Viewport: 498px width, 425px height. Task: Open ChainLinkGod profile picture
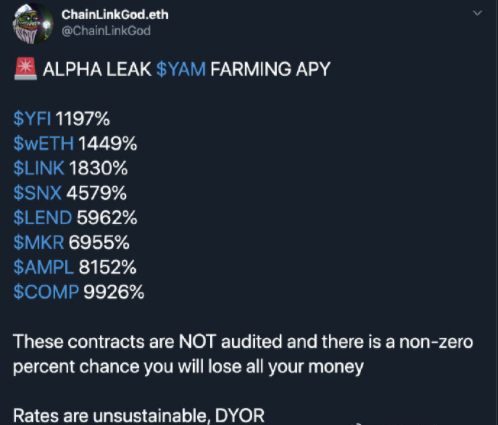(33, 24)
